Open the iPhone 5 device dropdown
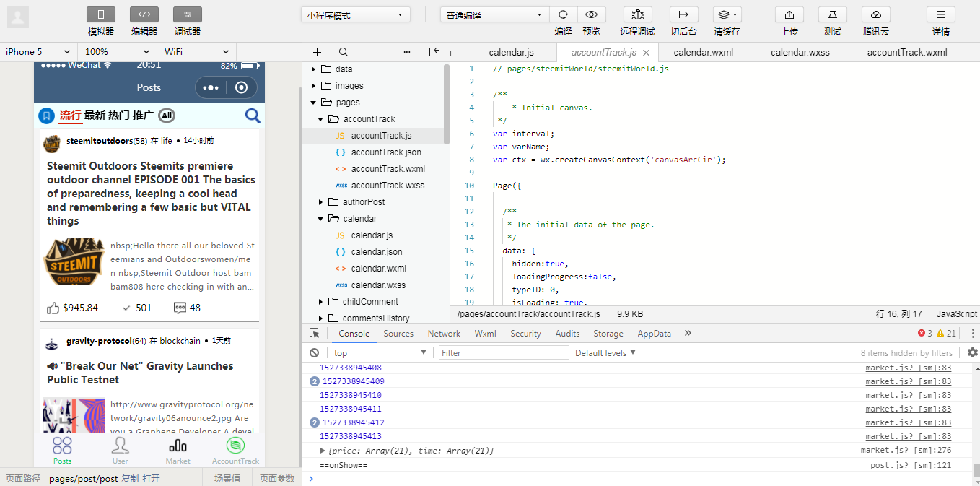980x486 pixels. (x=38, y=51)
